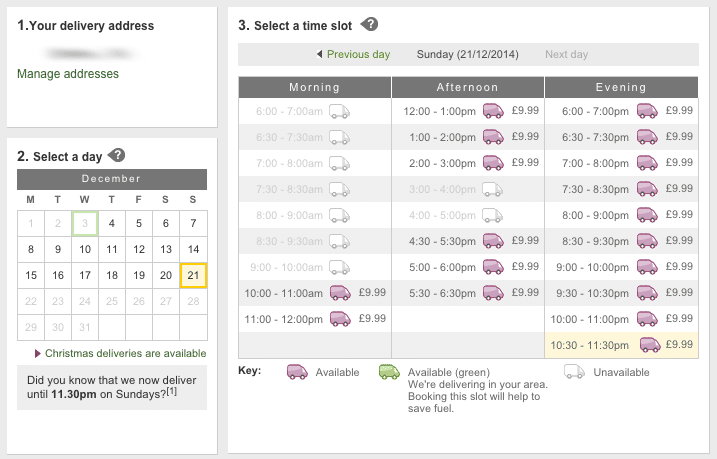The height and width of the screenshot is (459, 717).
Task: Click the green Available van in the key
Action: 389,372
